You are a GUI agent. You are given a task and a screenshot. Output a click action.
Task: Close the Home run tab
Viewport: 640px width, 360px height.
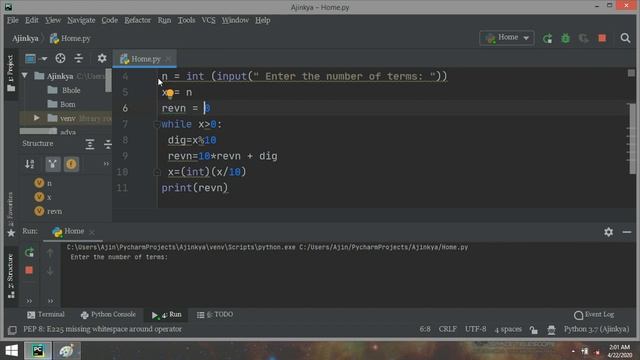pyautogui.click(x=92, y=232)
